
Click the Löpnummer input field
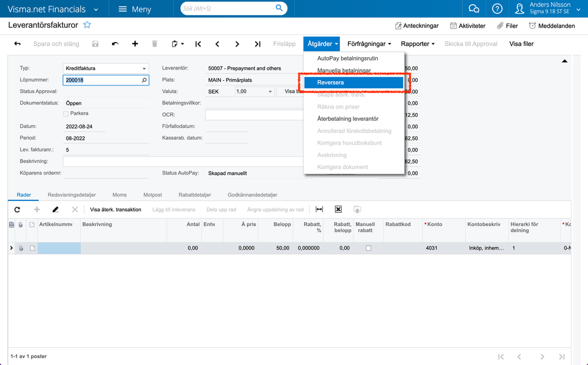(x=102, y=80)
